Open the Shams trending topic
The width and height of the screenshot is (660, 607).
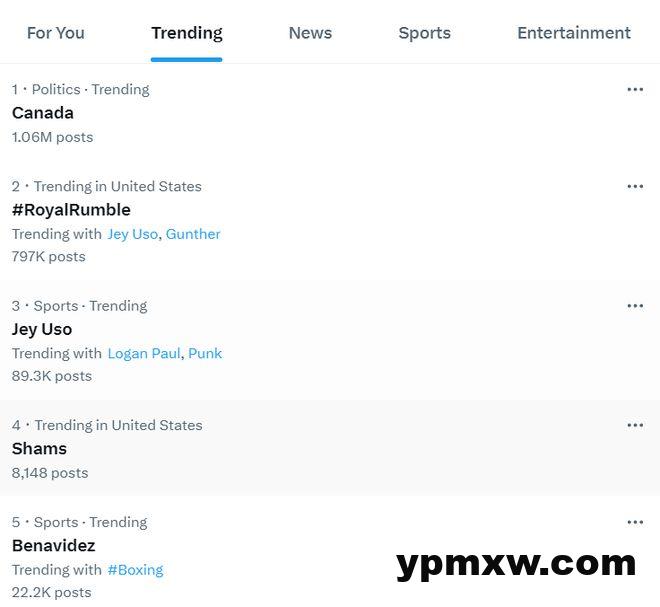coord(39,449)
